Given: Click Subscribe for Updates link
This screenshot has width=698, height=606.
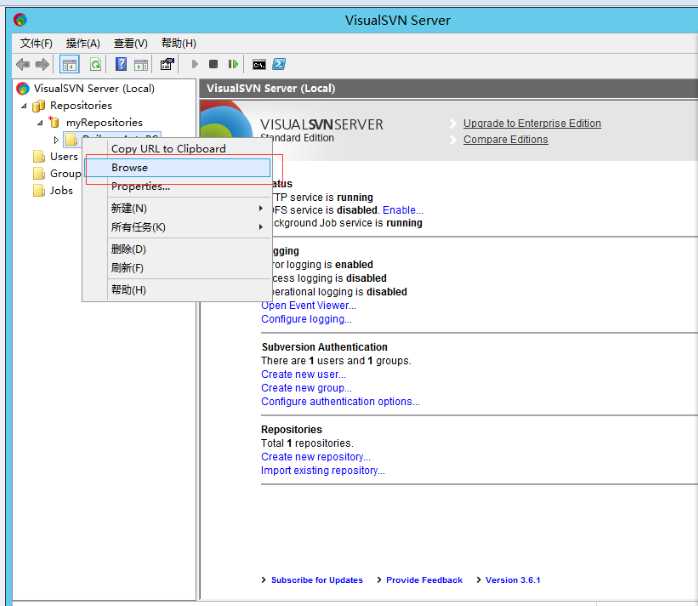Looking at the screenshot, I should point(317,580).
